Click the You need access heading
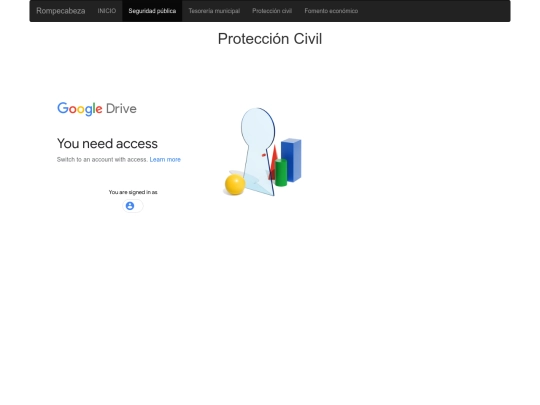The width and height of the screenshot is (540, 405). pyautogui.click(x=107, y=144)
